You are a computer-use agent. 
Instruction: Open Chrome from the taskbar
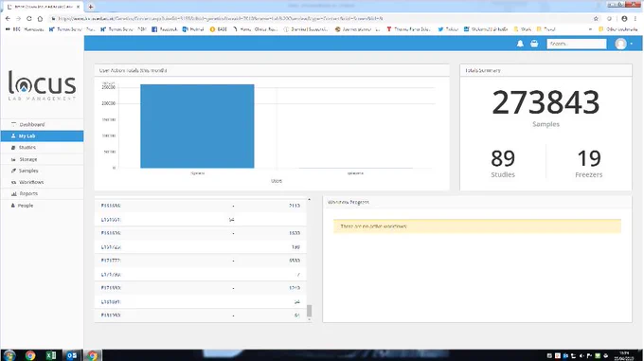click(x=30, y=355)
